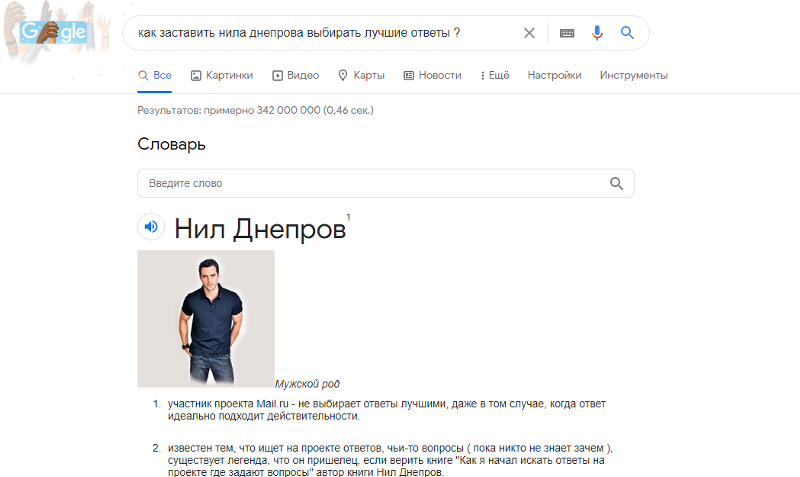This screenshot has width=800, height=477.
Task: Open the on-screen keyboard icon
Action: (x=567, y=33)
